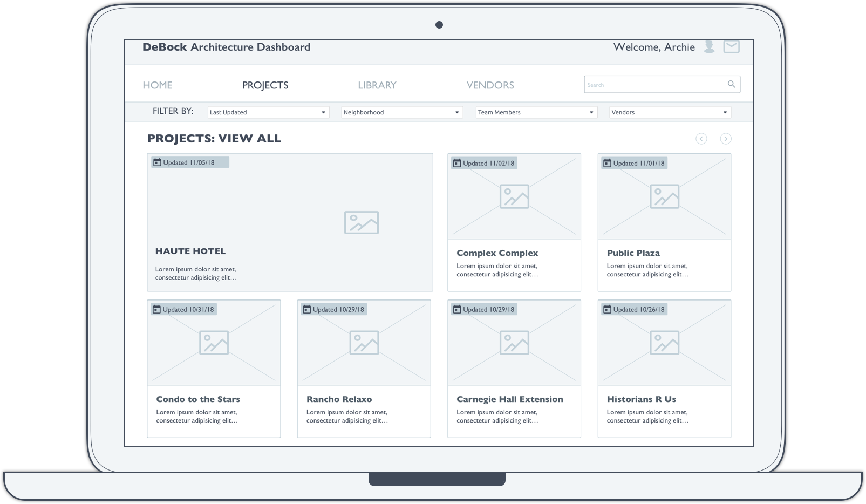
Task: Open the Last Updated filter dropdown
Action: (268, 112)
